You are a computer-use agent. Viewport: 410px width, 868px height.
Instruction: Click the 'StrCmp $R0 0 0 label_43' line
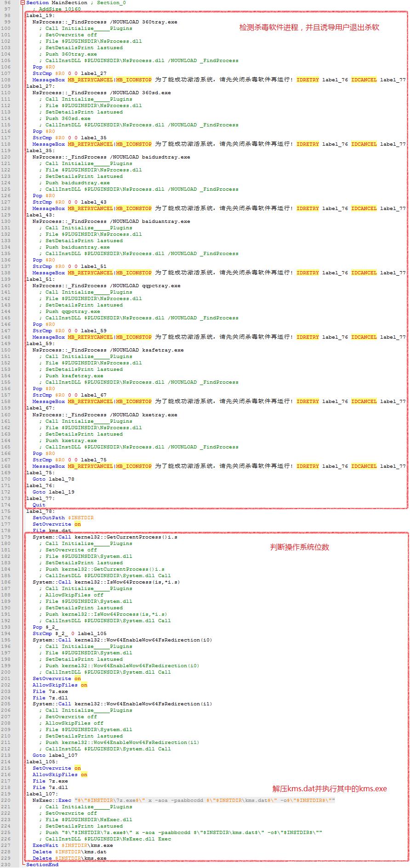pyautogui.click(x=69, y=202)
